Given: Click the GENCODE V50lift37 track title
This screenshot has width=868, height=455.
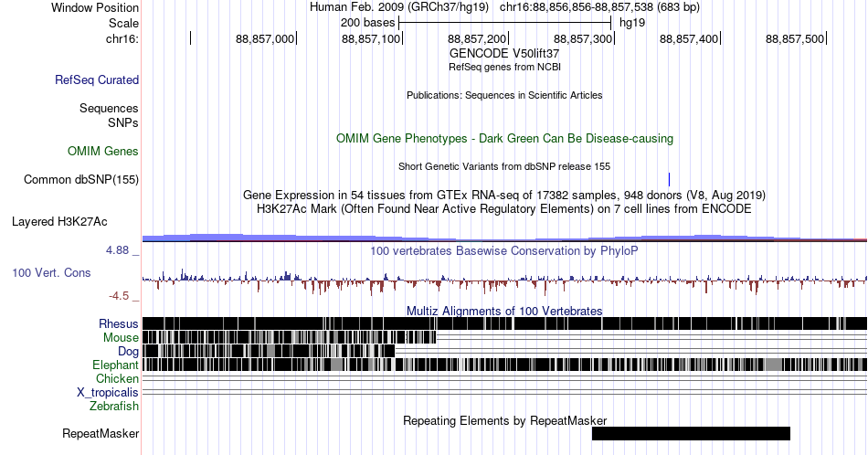Looking at the screenshot, I should (x=504, y=53).
